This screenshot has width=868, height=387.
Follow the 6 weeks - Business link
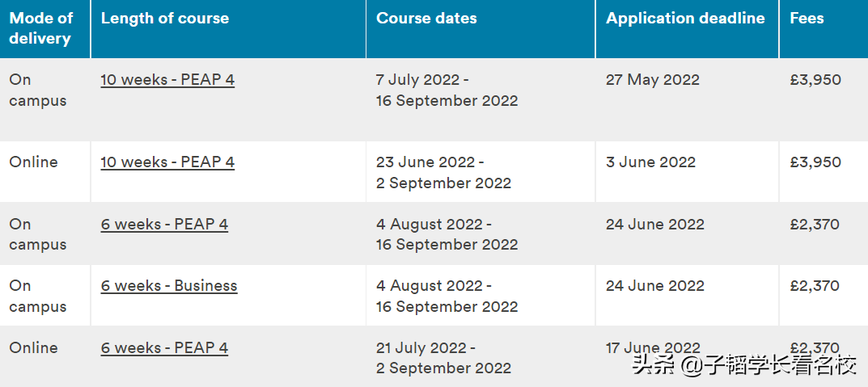tap(169, 286)
